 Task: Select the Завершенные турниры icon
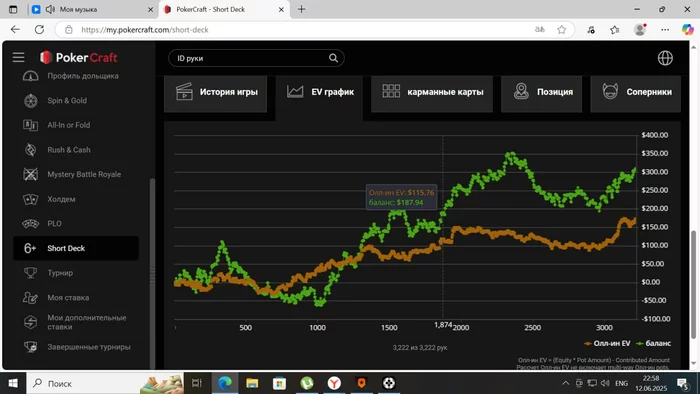(30, 347)
